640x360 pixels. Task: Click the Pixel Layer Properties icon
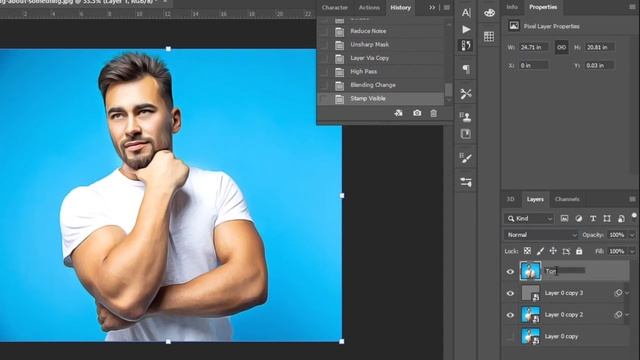click(x=514, y=26)
